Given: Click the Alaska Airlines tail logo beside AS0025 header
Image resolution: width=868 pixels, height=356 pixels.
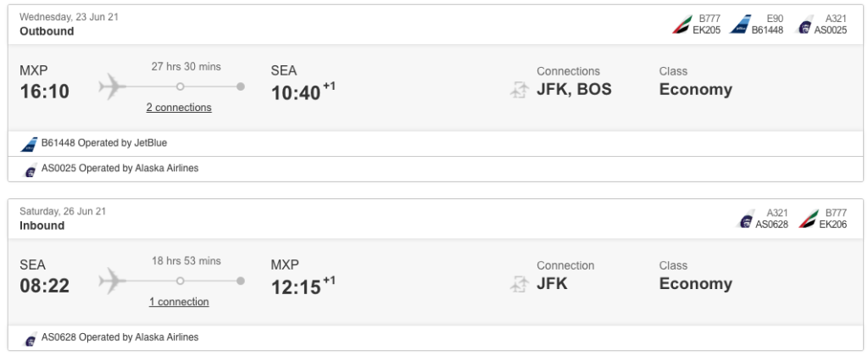Looking at the screenshot, I should point(804,25).
